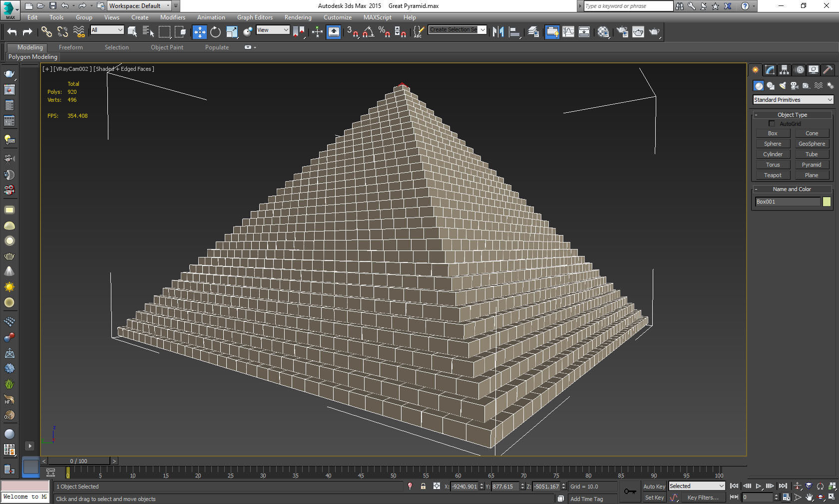Viewport: 839px width, 504px height.
Task: Click the Play Animation button
Action: (x=759, y=486)
